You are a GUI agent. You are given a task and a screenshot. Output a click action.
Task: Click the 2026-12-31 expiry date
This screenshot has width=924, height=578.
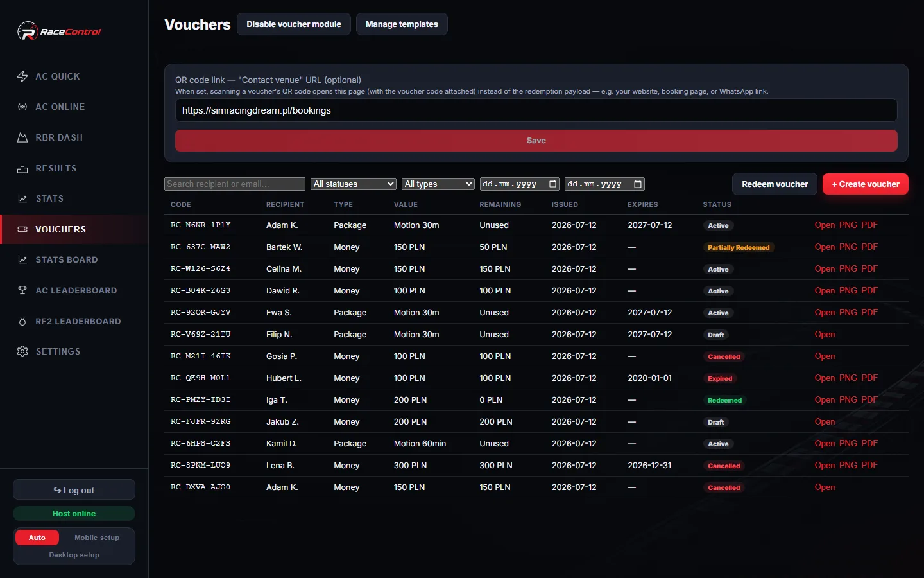pyautogui.click(x=649, y=465)
